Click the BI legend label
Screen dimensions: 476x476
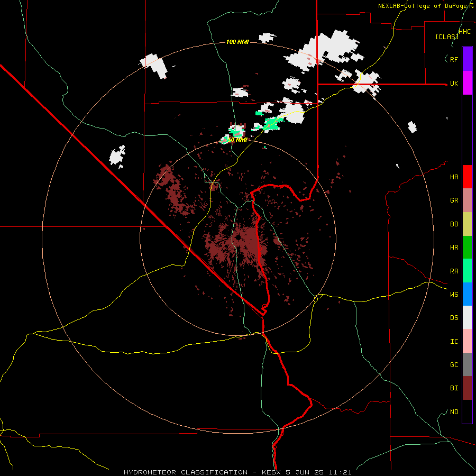(x=454, y=388)
